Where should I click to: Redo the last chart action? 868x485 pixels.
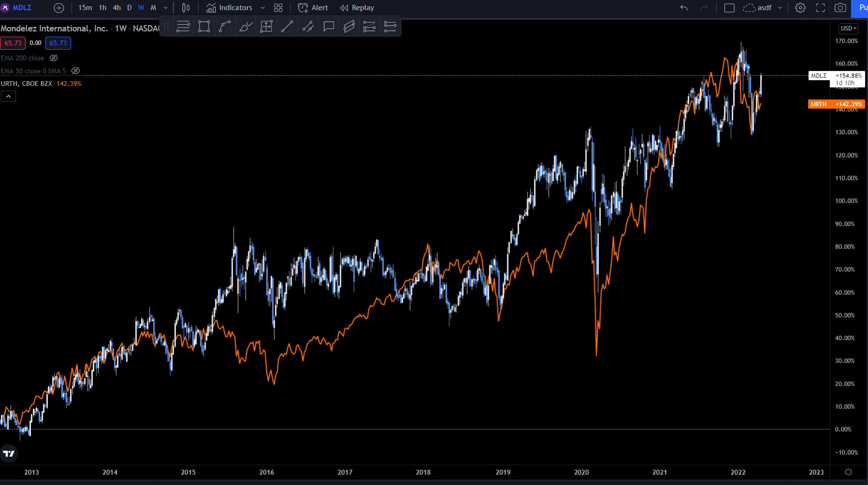[704, 8]
